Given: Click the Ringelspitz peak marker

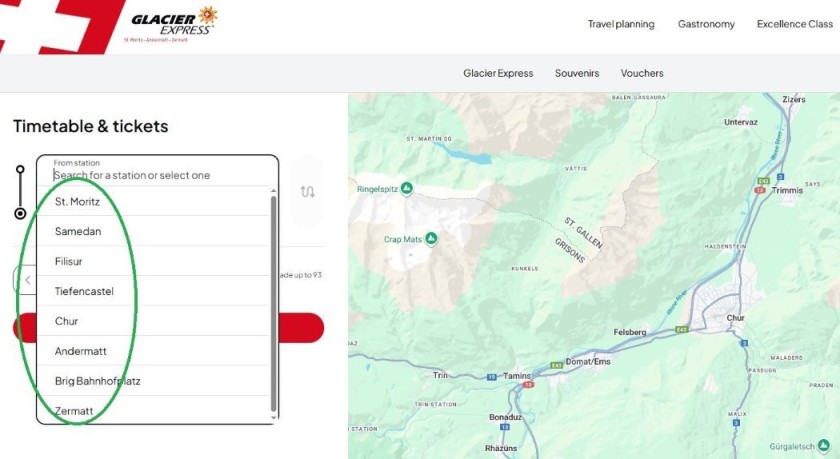Looking at the screenshot, I should coord(407,189).
